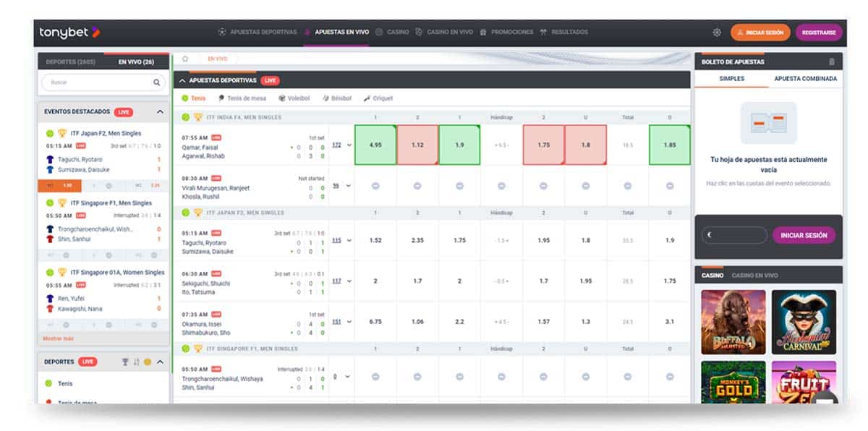Viewport: 868px width, 431px height.
Task: Open Casino en Vivo in top navigation
Action: (444, 33)
